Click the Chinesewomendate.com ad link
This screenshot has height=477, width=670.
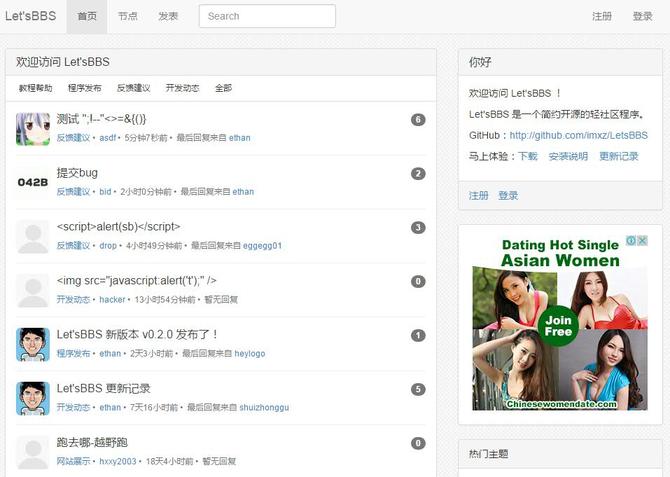click(561, 404)
